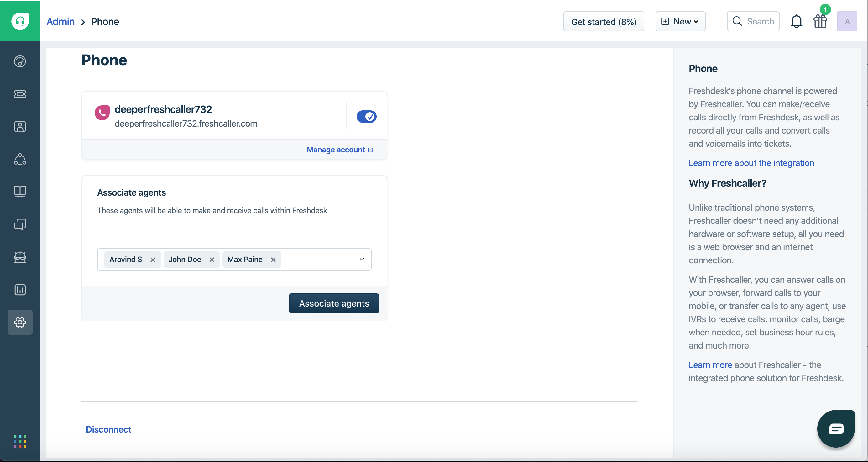This screenshot has height=462, width=868.
Task: Remove Aravind S from agents list
Action: tap(153, 260)
